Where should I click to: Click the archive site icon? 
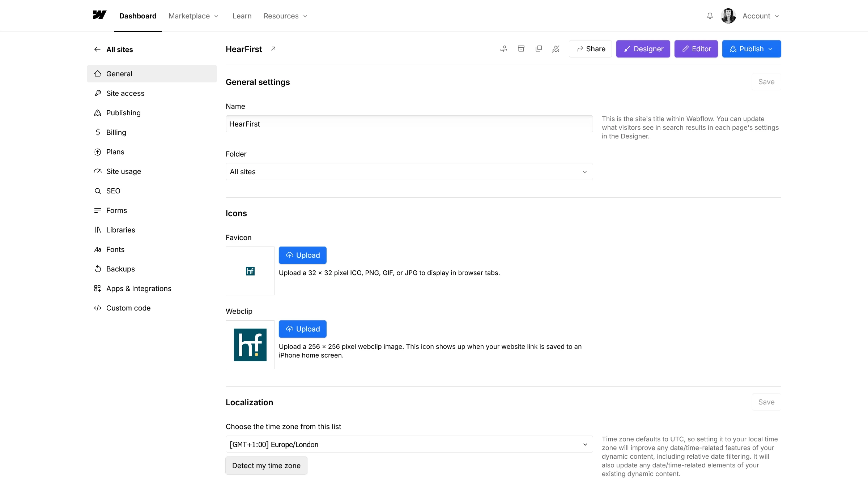[521, 49]
